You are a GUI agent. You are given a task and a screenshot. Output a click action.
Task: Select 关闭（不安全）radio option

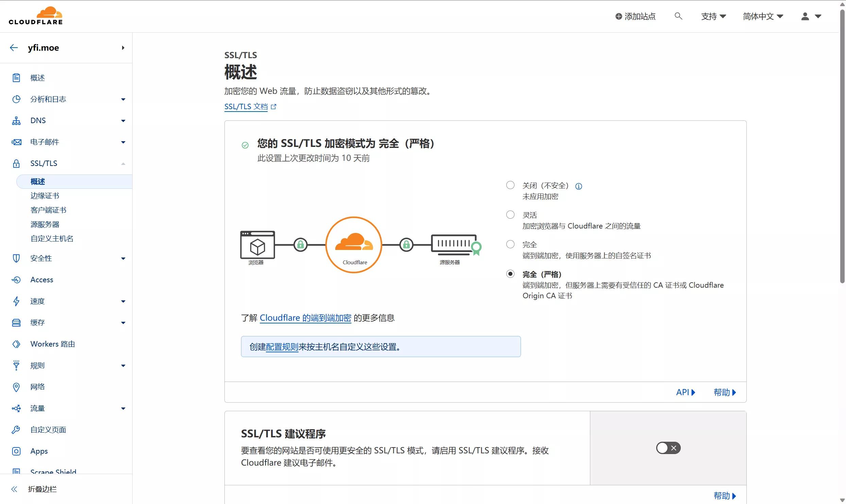tap(510, 185)
